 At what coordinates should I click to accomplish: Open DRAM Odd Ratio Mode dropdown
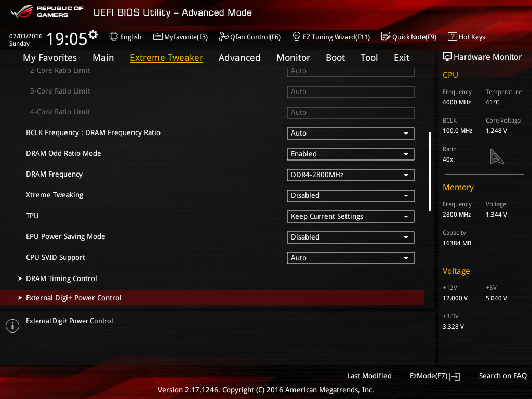click(351, 154)
